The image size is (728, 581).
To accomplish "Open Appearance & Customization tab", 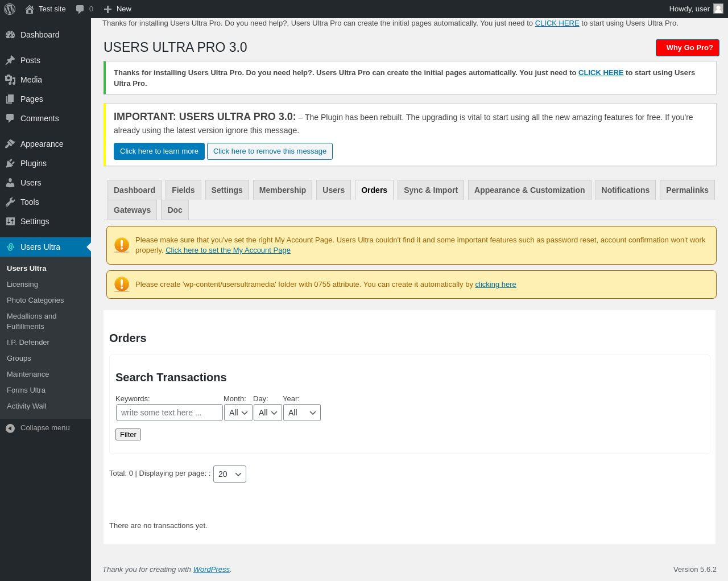I will click(530, 190).
